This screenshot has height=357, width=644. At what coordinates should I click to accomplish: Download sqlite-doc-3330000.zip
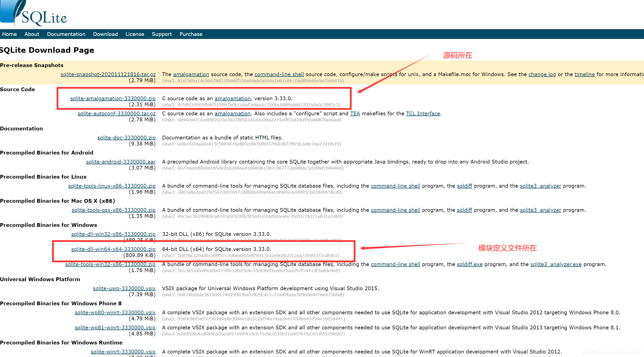tap(127, 138)
